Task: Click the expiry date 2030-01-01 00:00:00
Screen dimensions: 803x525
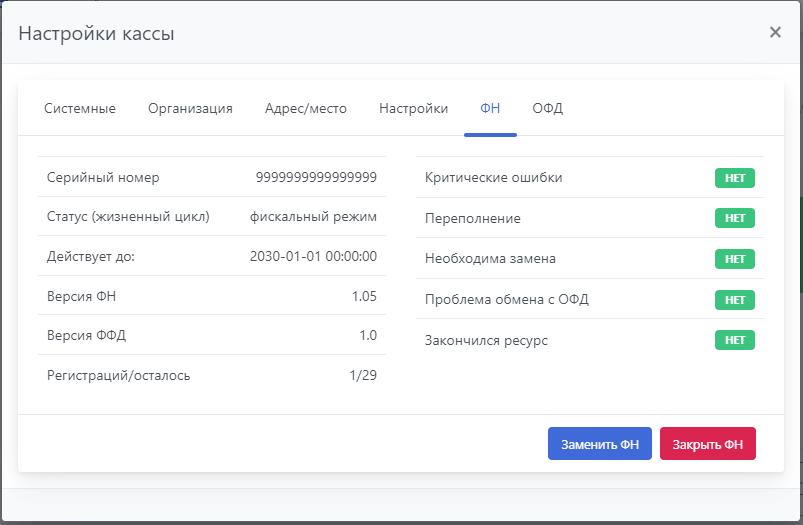Action: coord(313,256)
